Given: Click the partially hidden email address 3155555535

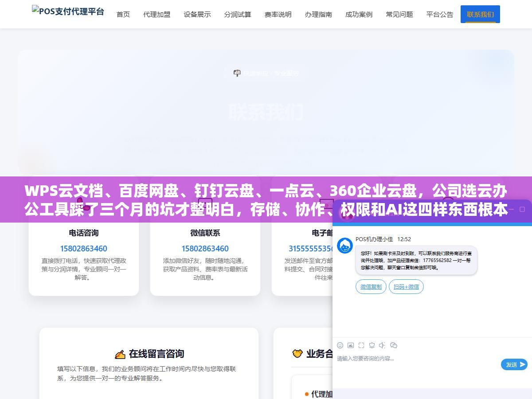Looking at the screenshot, I should pos(310,249).
